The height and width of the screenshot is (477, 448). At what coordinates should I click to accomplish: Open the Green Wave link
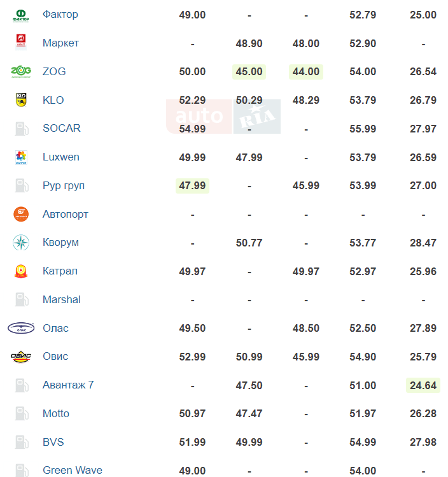coord(73,470)
